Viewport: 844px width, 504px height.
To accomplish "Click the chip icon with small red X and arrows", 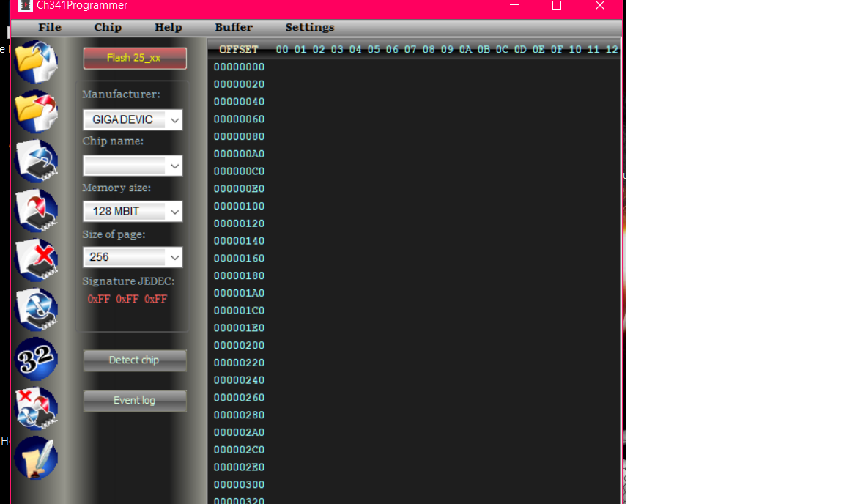I will (x=36, y=409).
